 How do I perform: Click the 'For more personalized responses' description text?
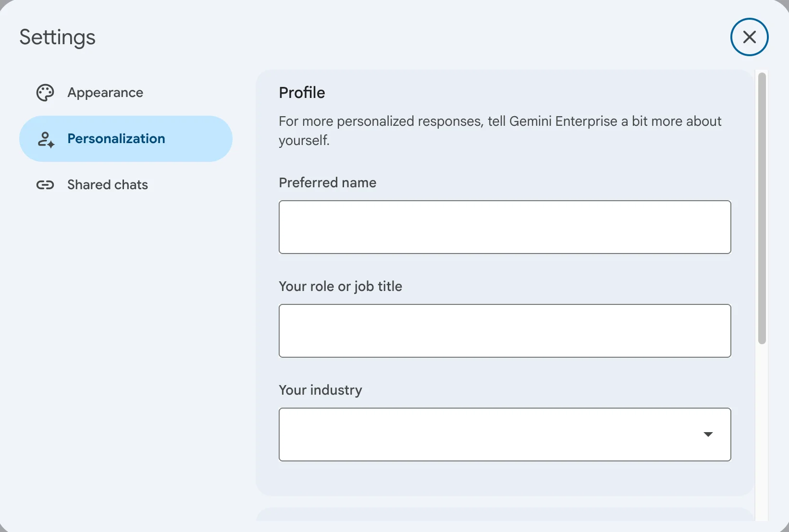(x=500, y=131)
